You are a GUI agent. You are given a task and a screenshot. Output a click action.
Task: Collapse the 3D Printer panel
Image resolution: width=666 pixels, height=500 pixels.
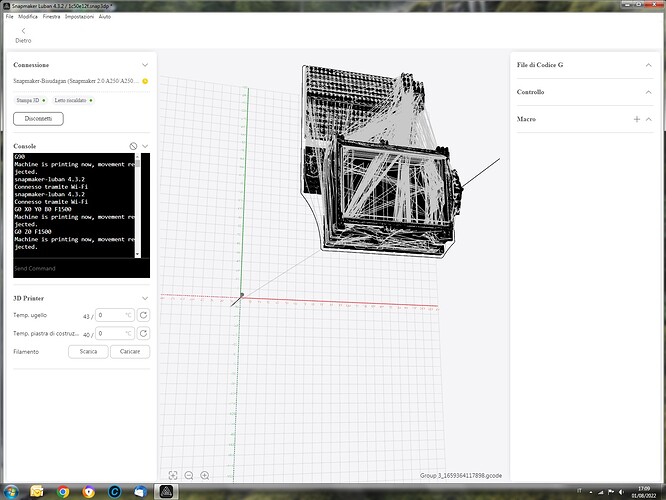pyautogui.click(x=145, y=298)
